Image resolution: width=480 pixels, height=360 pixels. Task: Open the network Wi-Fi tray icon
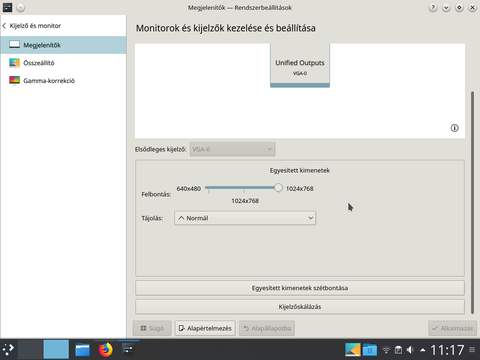click(386, 350)
